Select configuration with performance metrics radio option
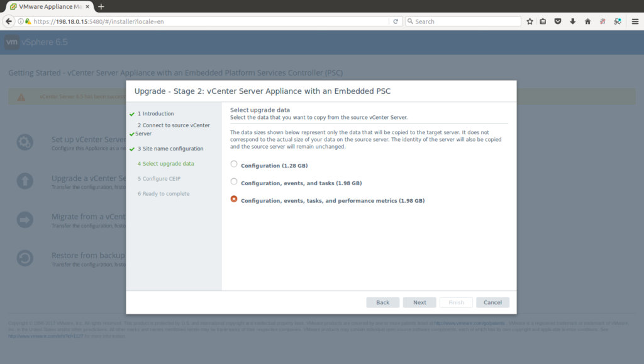 pos(234,199)
